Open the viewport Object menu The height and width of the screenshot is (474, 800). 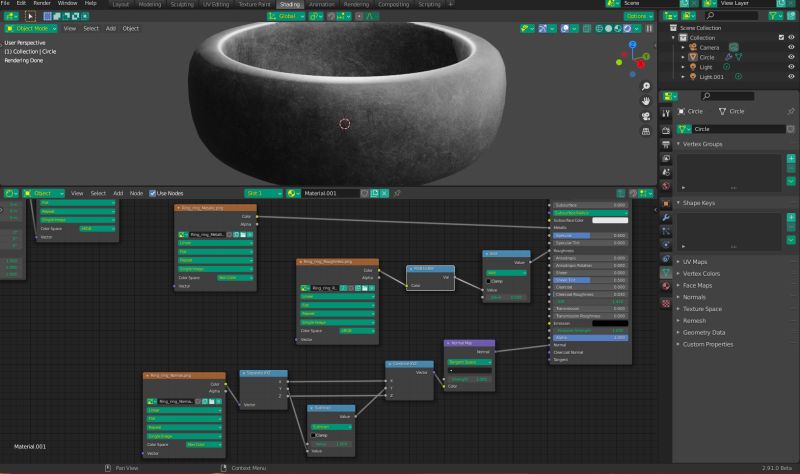[131, 29]
